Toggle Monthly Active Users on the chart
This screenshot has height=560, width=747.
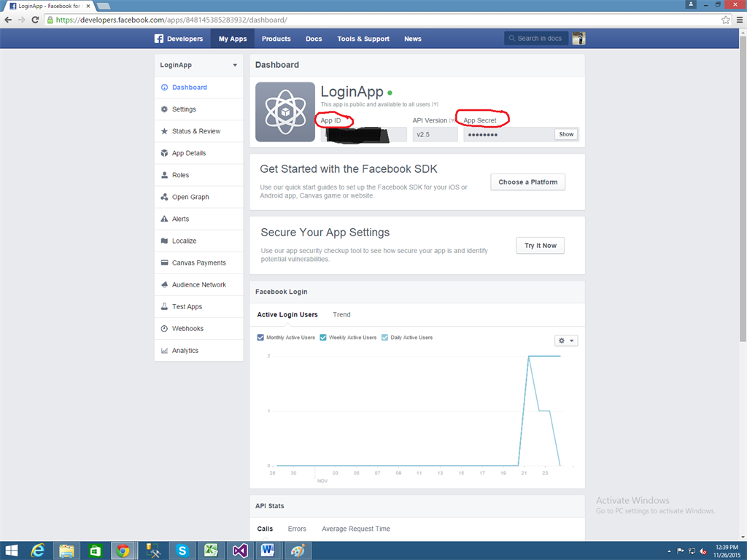(260, 338)
